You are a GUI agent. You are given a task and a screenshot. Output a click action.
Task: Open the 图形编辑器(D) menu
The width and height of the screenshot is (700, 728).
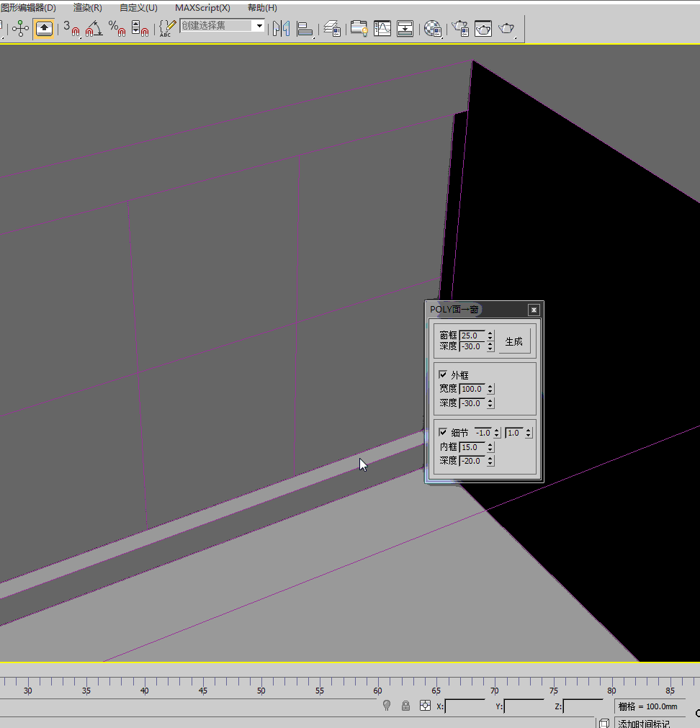pos(28,8)
